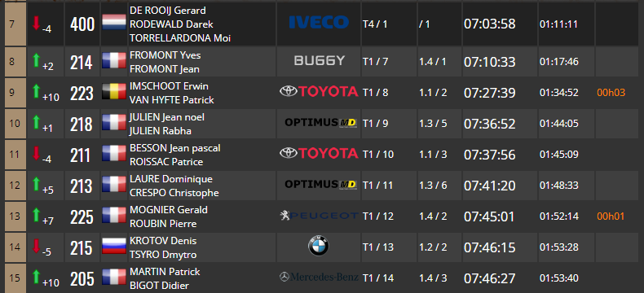Click the green up arrow for position 9
The height and width of the screenshot is (293, 644).
(36, 91)
